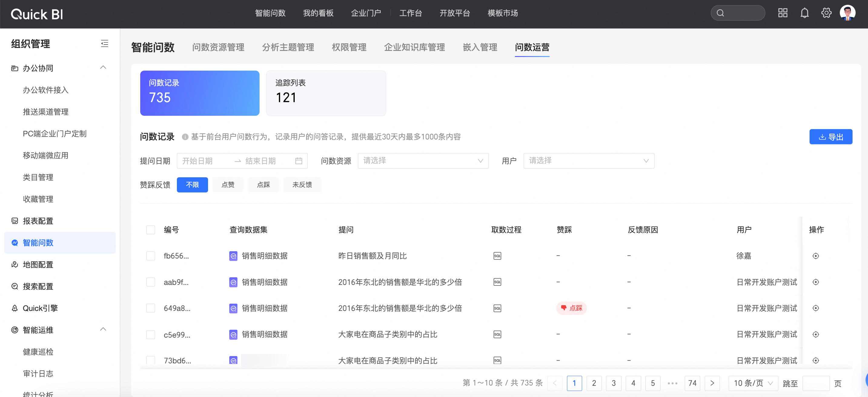This screenshot has height=397, width=868.
Task: Select the 追踪列表 card
Action: pos(326,93)
